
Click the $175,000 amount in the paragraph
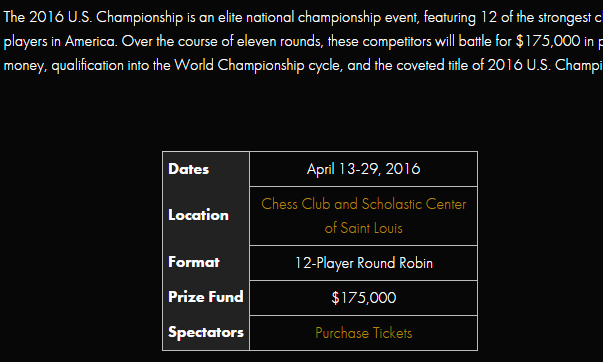[548, 41]
